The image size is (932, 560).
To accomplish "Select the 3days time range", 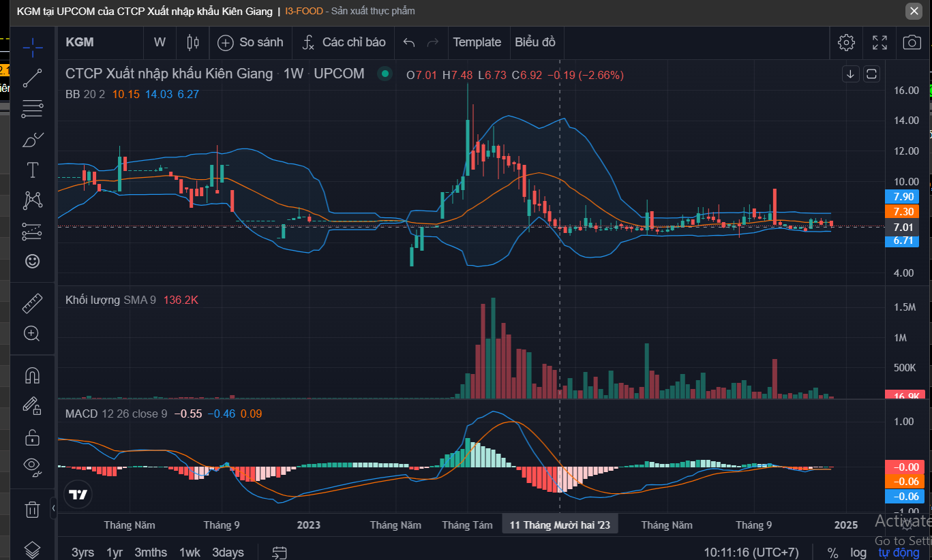I will click(228, 553).
